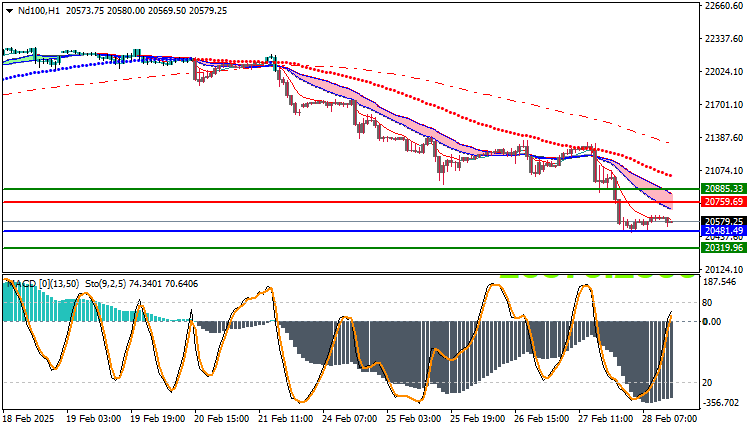Viewport: 750px width, 430px height.
Task: Click the red 20759.69 price label
Action: pyautogui.click(x=724, y=202)
